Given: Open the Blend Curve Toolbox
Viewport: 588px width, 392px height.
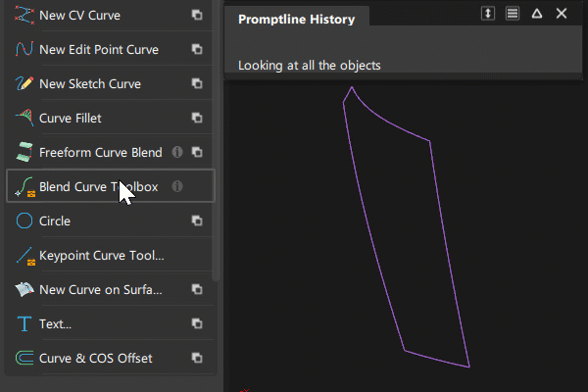Looking at the screenshot, I should (98, 186).
